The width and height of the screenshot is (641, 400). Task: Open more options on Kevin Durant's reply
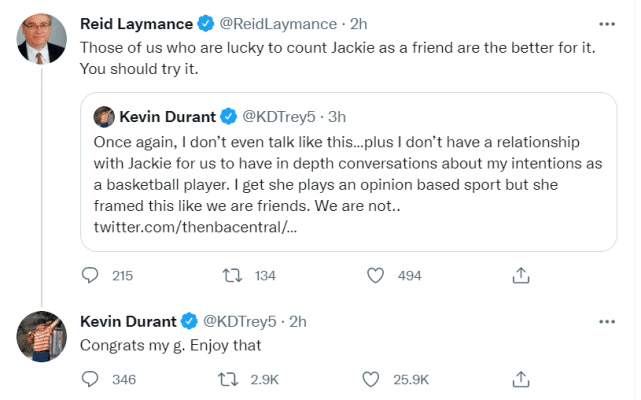tap(606, 321)
